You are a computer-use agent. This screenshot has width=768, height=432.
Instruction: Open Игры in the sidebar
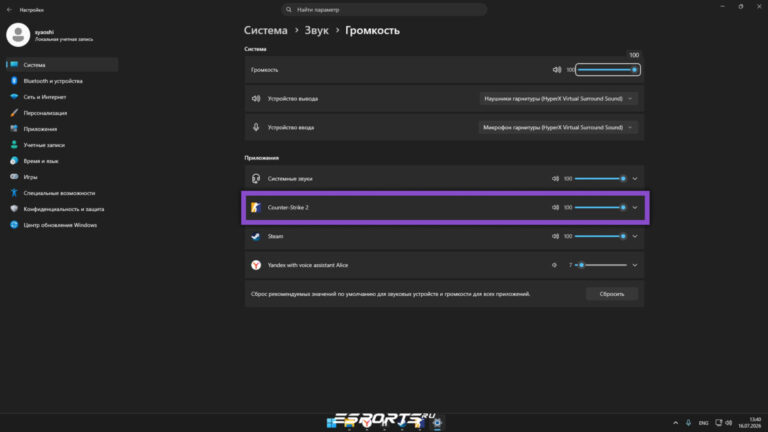tap(62, 177)
